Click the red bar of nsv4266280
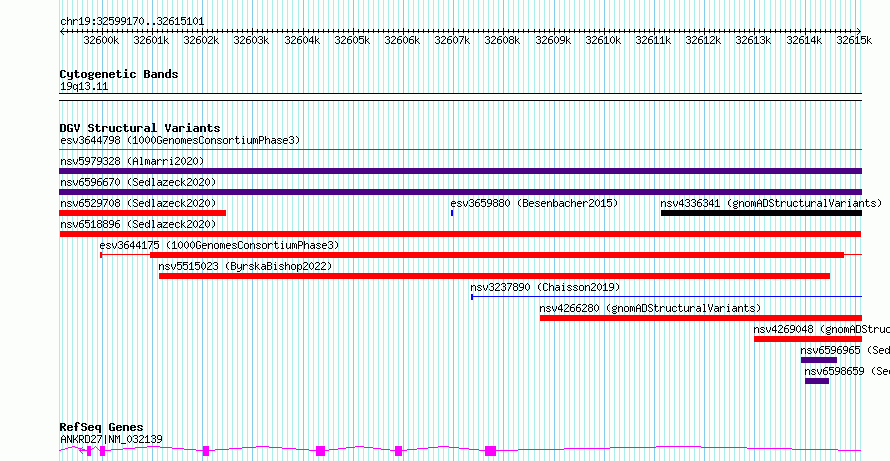 tap(701, 318)
